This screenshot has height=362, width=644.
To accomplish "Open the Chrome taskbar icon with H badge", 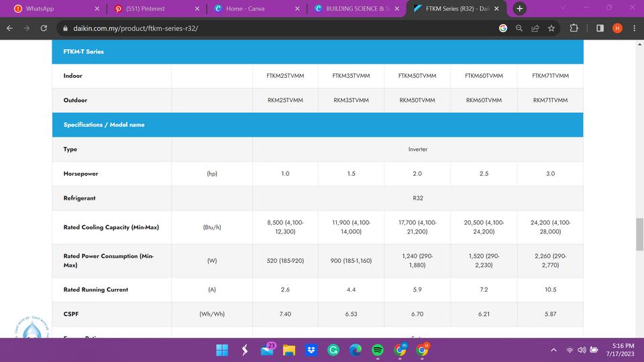I will 422,350.
